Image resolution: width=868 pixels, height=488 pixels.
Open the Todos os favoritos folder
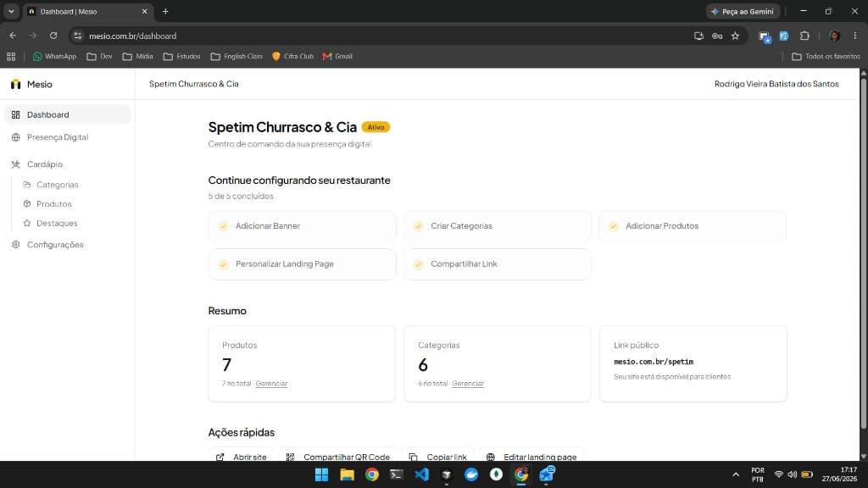(x=826, y=57)
